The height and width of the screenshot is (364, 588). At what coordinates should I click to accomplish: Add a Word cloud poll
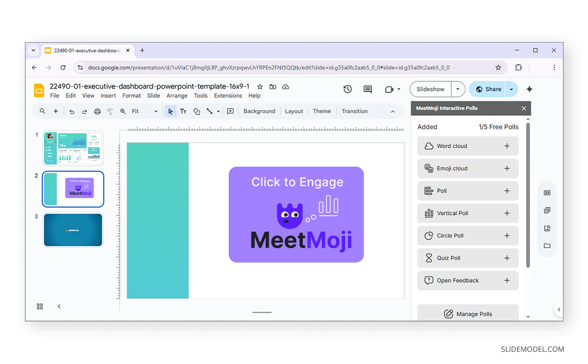(x=507, y=146)
